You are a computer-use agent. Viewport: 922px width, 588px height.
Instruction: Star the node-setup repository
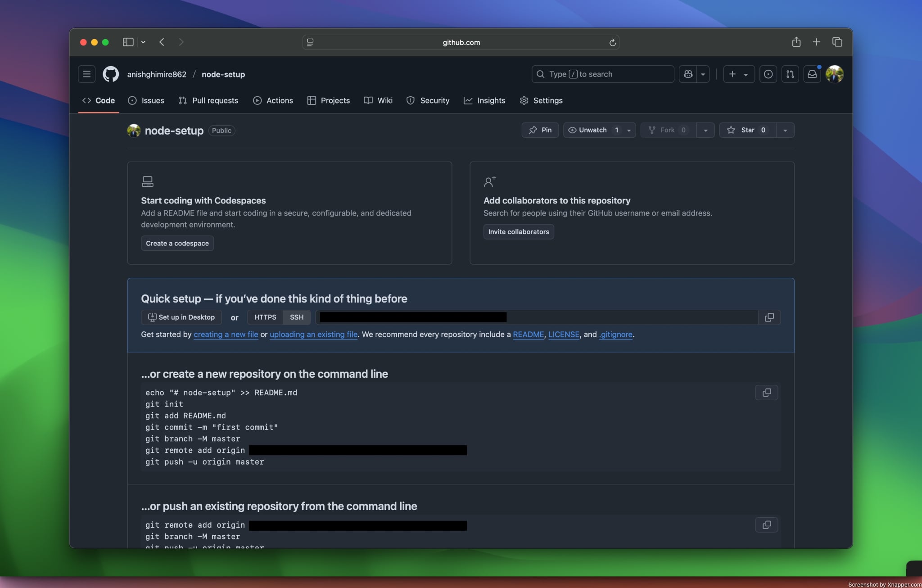[x=747, y=130]
